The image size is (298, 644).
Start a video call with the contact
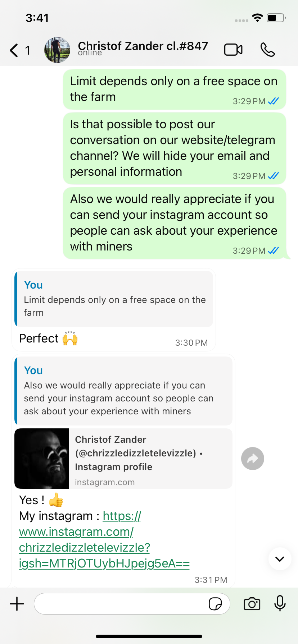pyautogui.click(x=233, y=50)
